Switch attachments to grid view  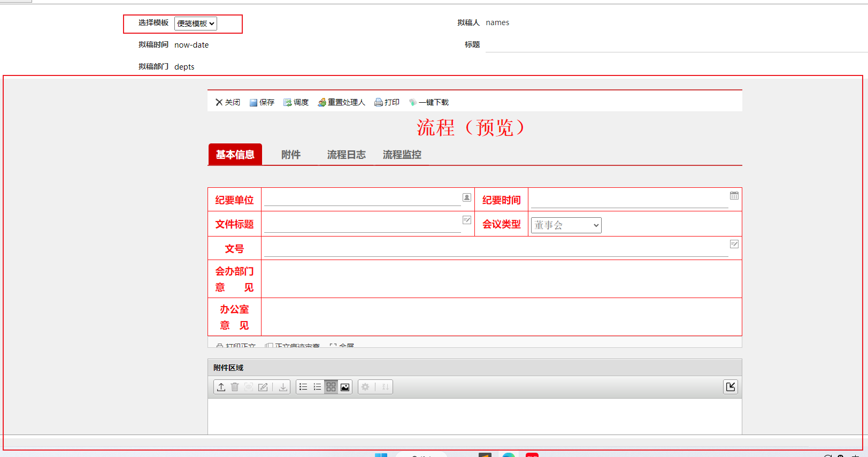pos(331,387)
